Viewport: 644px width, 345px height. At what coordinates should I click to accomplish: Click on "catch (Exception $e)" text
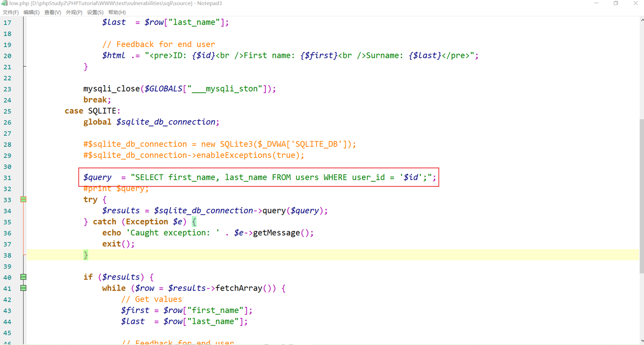[139, 221]
